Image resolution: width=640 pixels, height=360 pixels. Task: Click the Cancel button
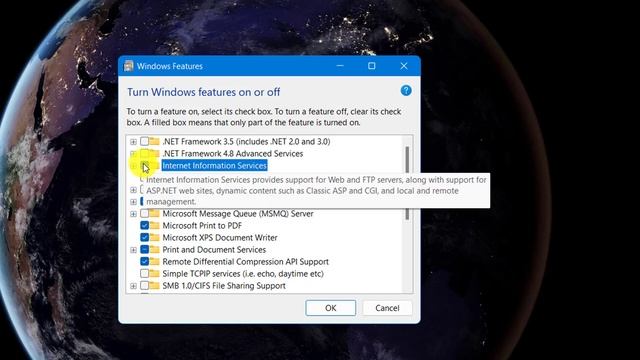[x=387, y=308]
